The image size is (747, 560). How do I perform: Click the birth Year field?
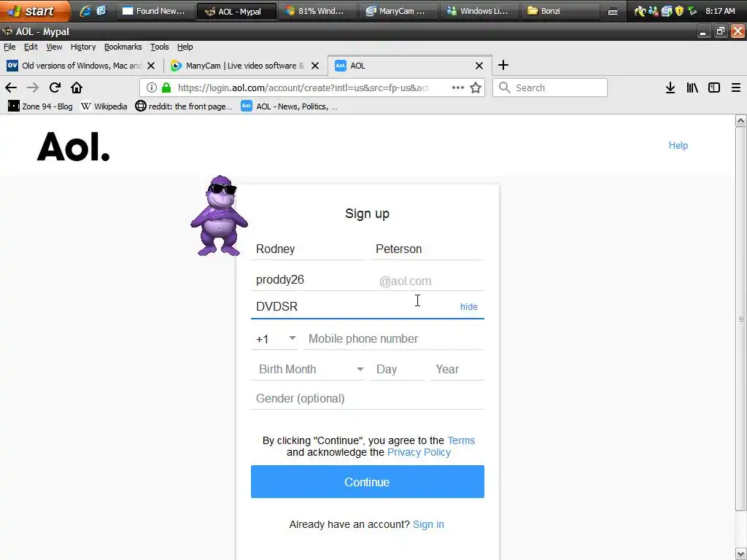(457, 369)
